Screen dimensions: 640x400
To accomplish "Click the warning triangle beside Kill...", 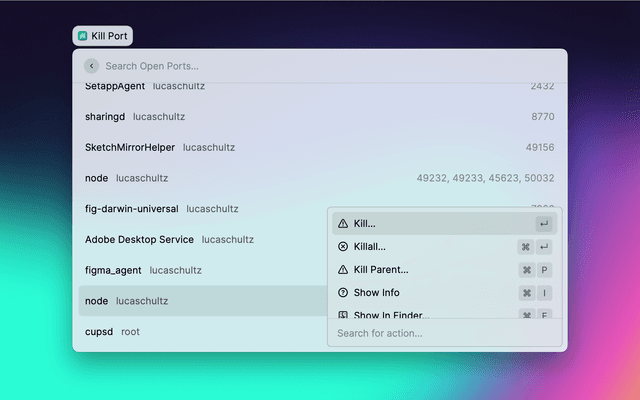I will point(343,223).
